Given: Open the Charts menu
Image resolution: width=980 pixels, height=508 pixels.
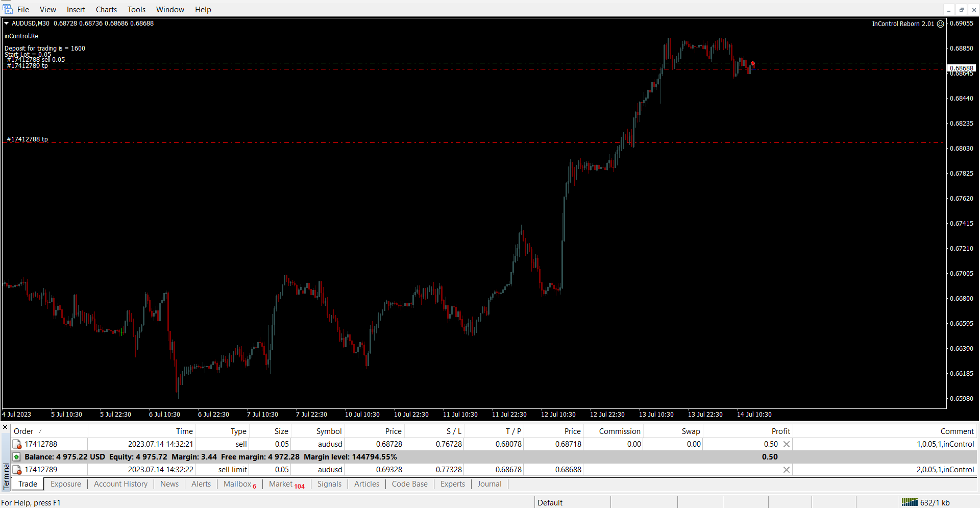Looking at the screenshot, I should pos(106,10).
